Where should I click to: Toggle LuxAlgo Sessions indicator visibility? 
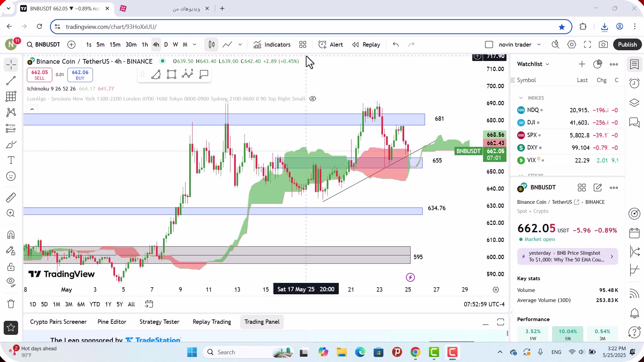313,99
